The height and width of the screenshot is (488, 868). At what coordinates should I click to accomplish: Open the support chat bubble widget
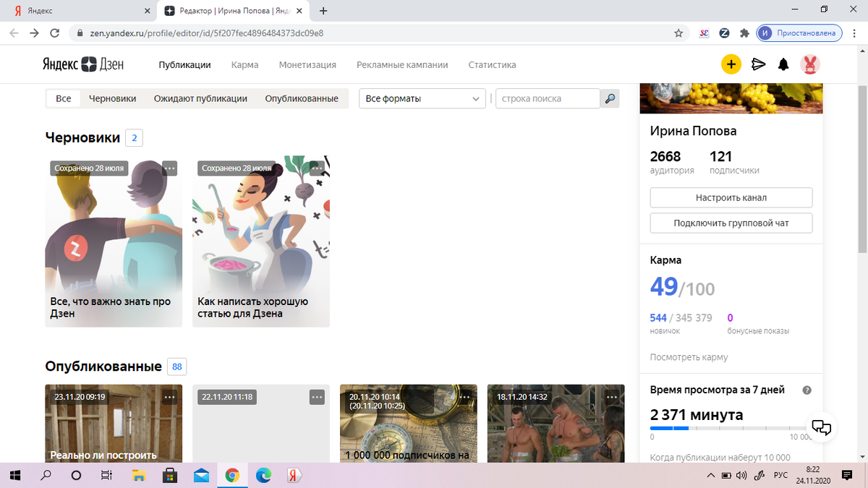822,427
